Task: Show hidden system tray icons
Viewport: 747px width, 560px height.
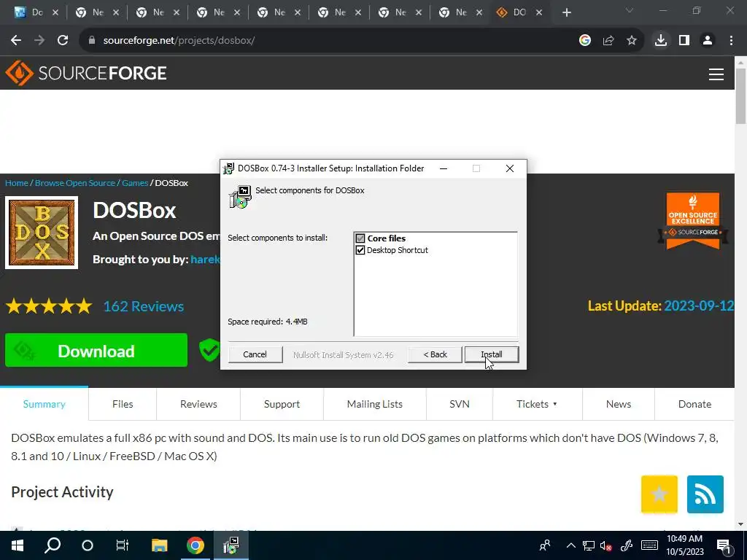Action: [x=570, y=545]
